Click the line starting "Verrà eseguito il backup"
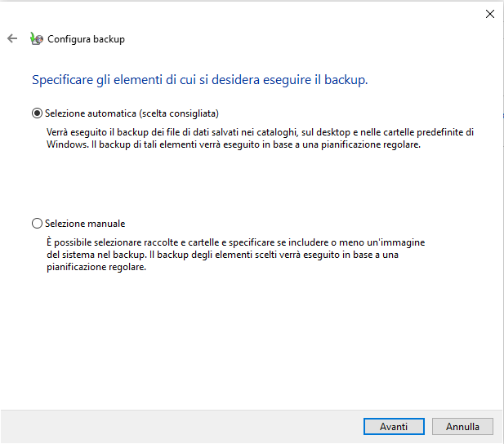 260,131
